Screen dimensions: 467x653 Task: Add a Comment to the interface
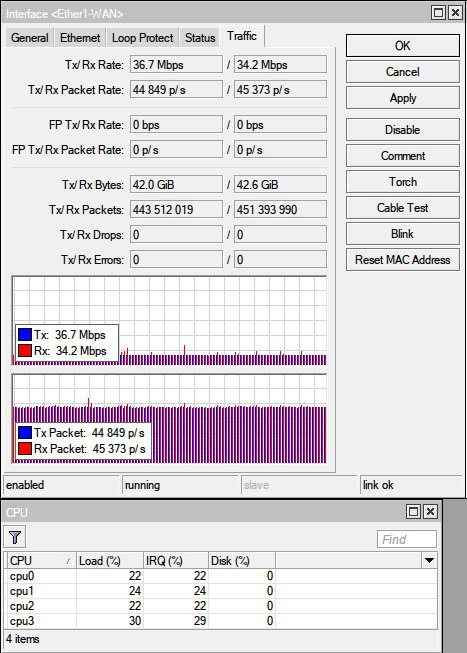403,156
